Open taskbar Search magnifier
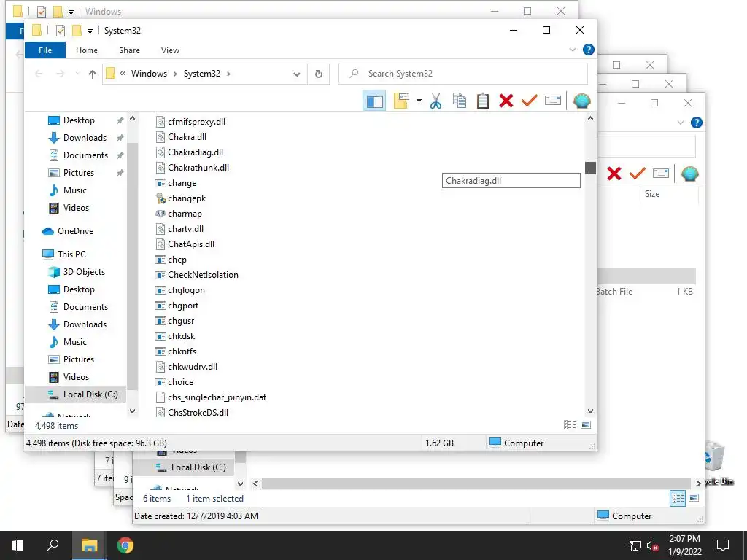The image size is (747, 560). coord(53,545)
